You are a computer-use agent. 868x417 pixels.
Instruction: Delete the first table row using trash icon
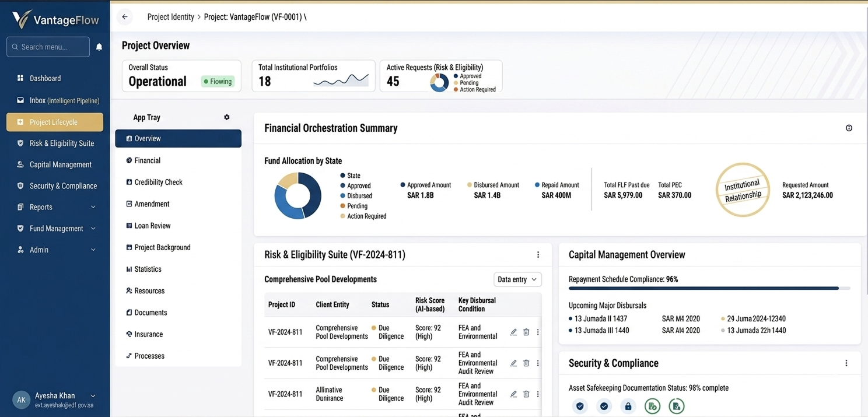526,332
